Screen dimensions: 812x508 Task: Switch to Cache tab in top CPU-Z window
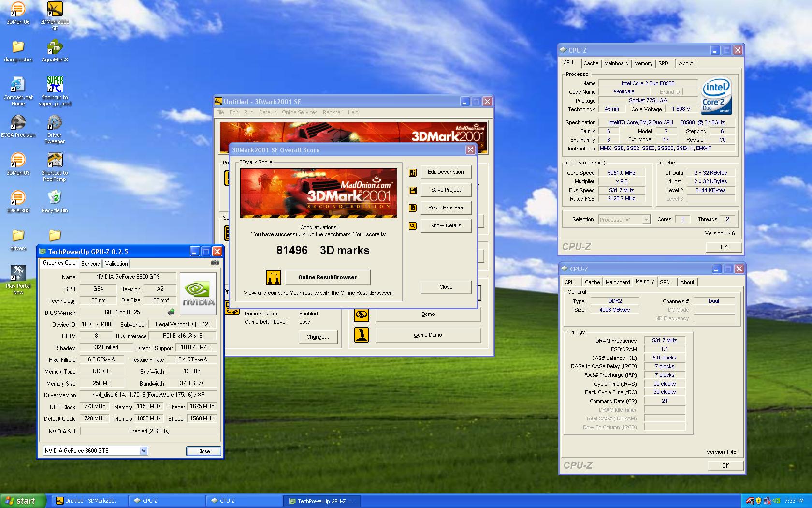click(591, 63)
